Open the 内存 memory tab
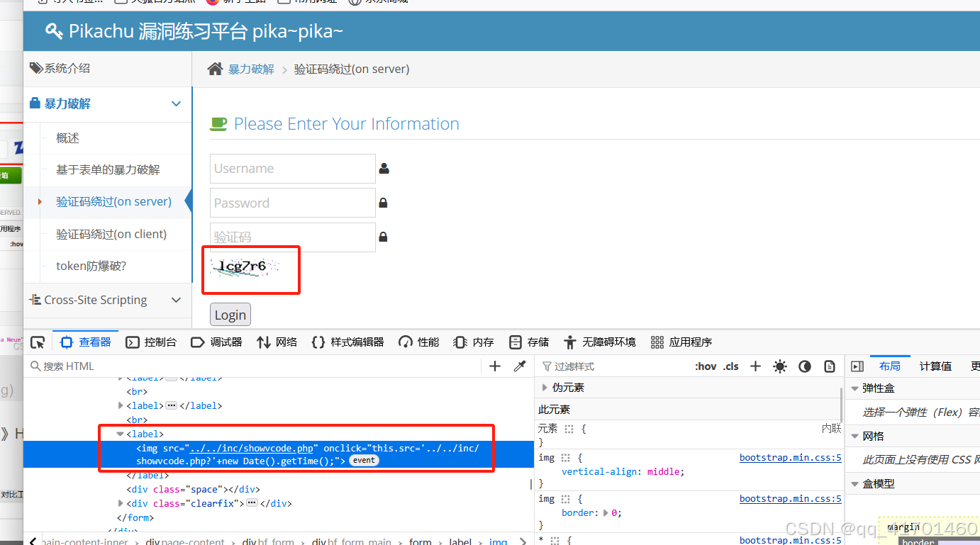Screen dimensions: 980x545 [474, 342]
